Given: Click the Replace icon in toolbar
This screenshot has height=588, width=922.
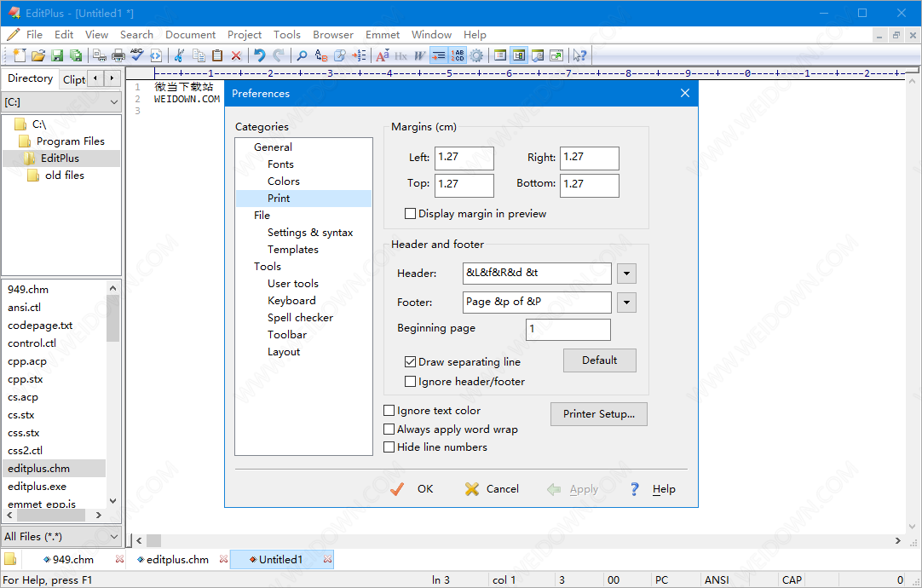Looking at the screenshot, I should [321, 55].
